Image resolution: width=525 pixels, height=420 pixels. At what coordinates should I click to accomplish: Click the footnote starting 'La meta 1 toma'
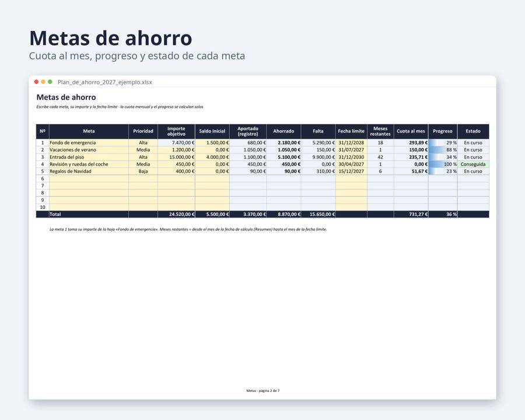coord(188,229)
